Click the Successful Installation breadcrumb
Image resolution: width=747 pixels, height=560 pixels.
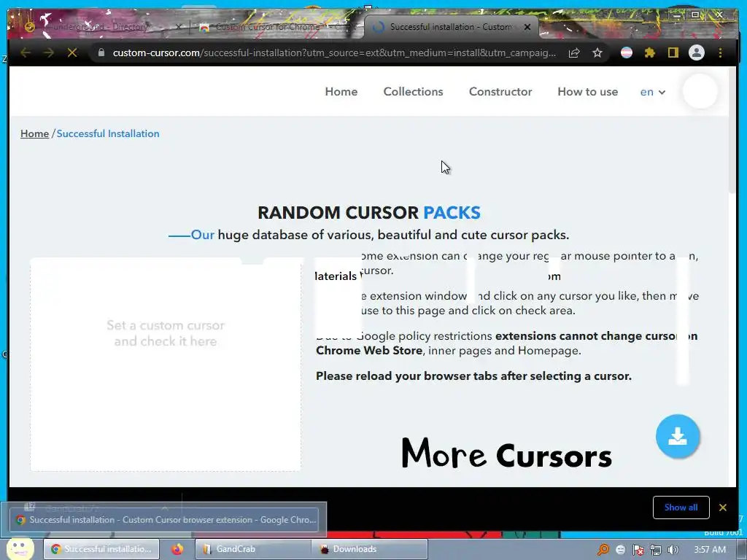tap(108, 134)
